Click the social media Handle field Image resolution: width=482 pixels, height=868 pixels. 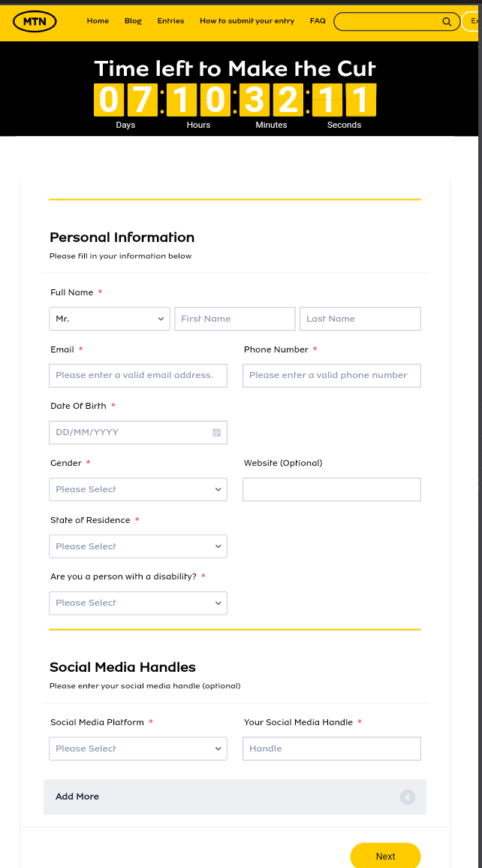click(331, 749)
